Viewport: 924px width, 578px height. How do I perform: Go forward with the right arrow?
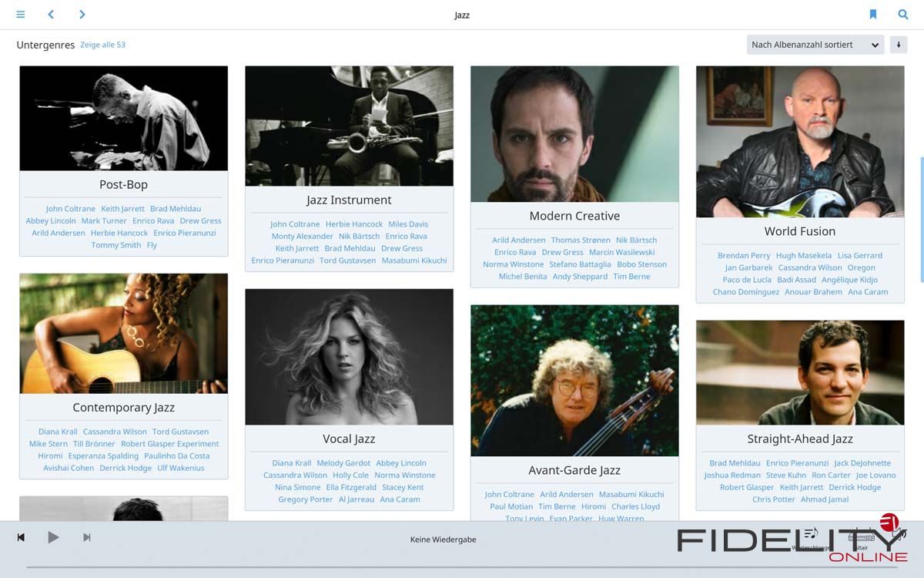(x=82, y=15)
